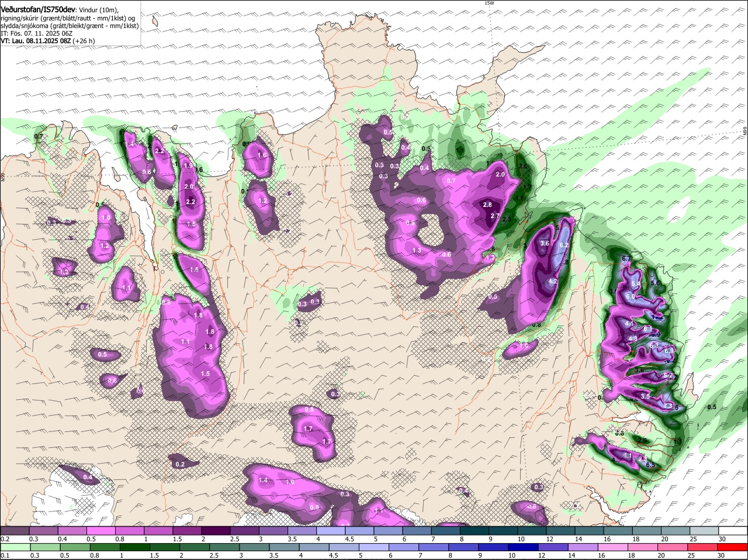Click the 4.2 precipitation value on the map

553,282
